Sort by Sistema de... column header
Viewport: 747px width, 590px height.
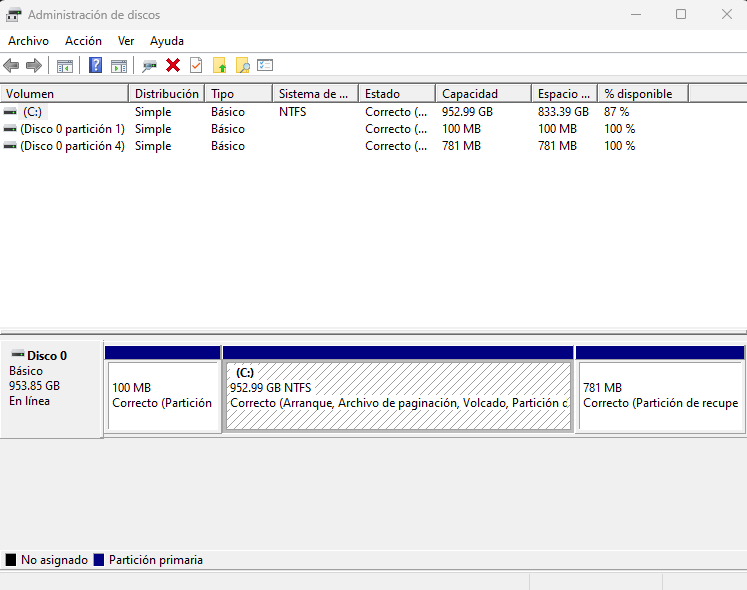coord(315,94)
